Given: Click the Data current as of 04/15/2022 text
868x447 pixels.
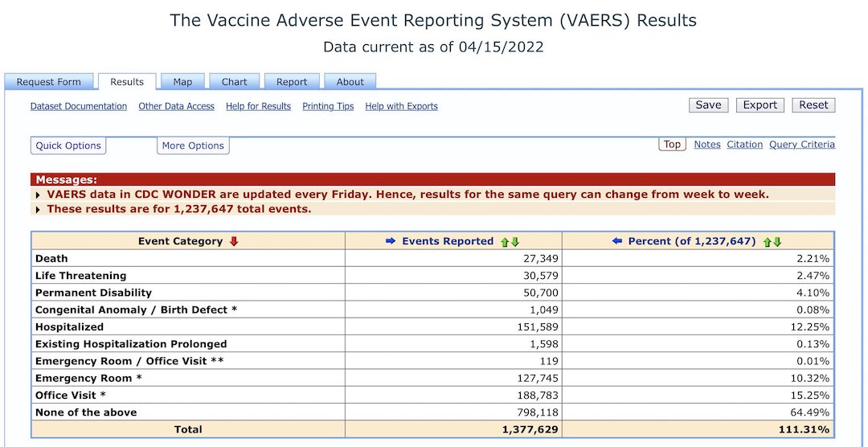Looking at the screenshot, I should point(433,47).
